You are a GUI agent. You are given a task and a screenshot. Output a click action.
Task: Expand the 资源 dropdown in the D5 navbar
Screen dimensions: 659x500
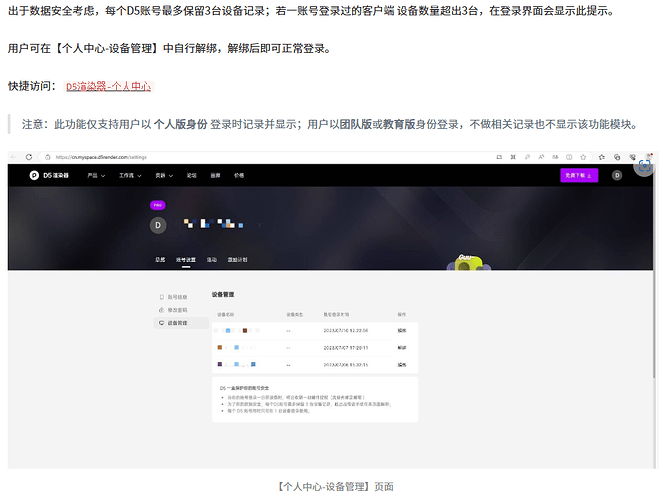[164, 176]
